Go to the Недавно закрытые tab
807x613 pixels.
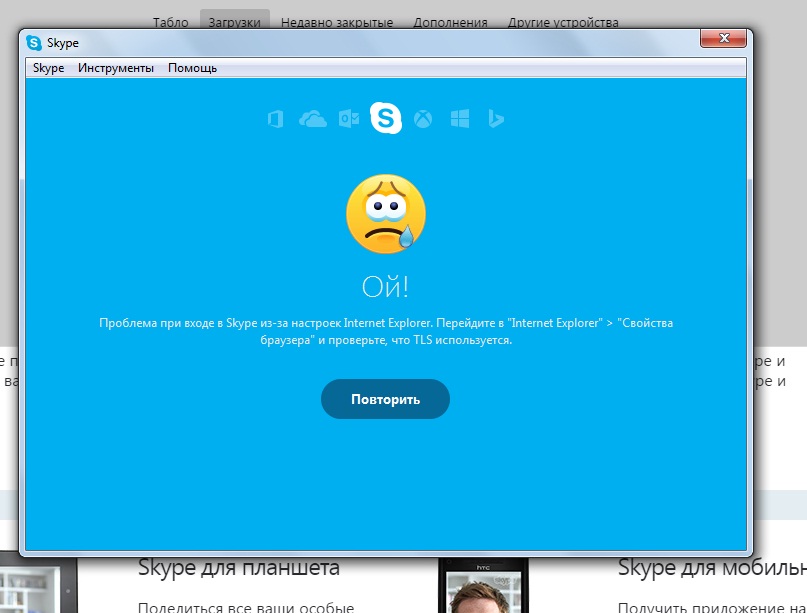(x=337, y=22)
